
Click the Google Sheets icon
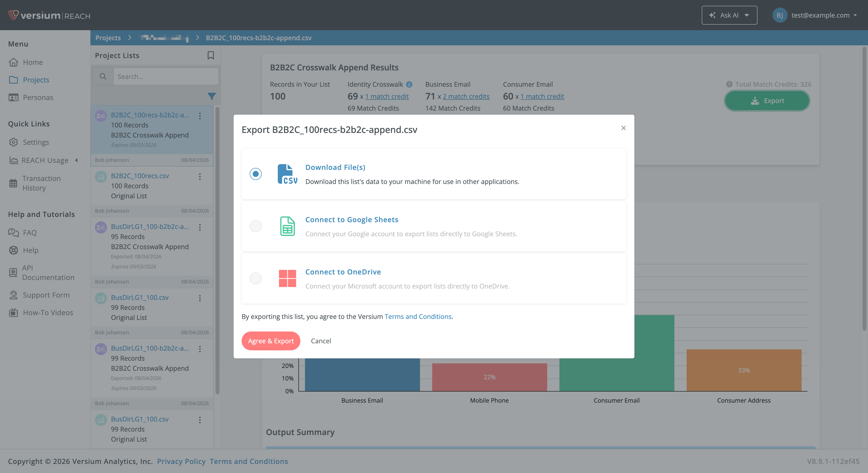tap(287, 226)
